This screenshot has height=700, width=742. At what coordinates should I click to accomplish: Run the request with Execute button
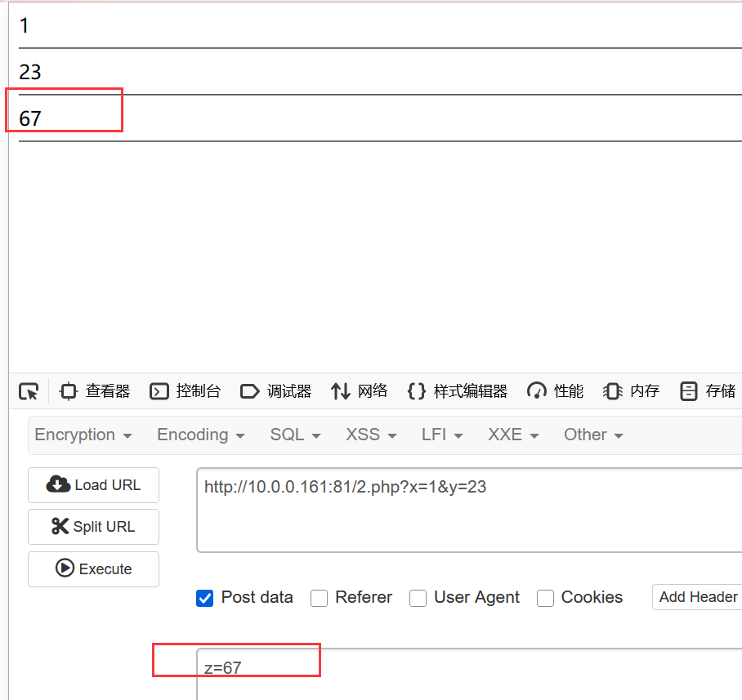pyautogui.click(x=94, y=569)
